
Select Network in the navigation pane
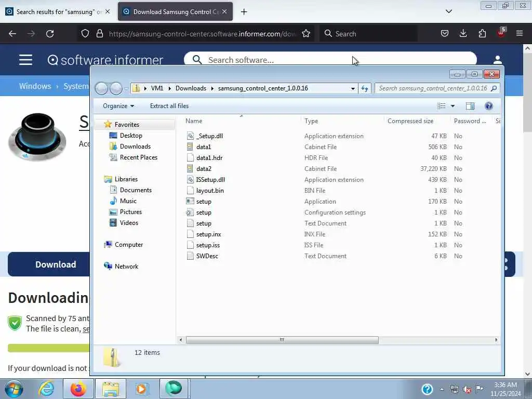coord(126,267)
